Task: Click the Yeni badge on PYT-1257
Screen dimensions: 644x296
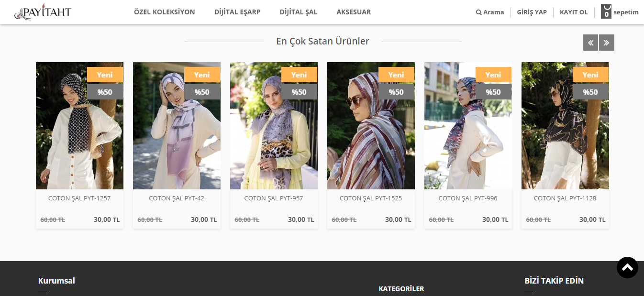Action: (x=105, y=75)
